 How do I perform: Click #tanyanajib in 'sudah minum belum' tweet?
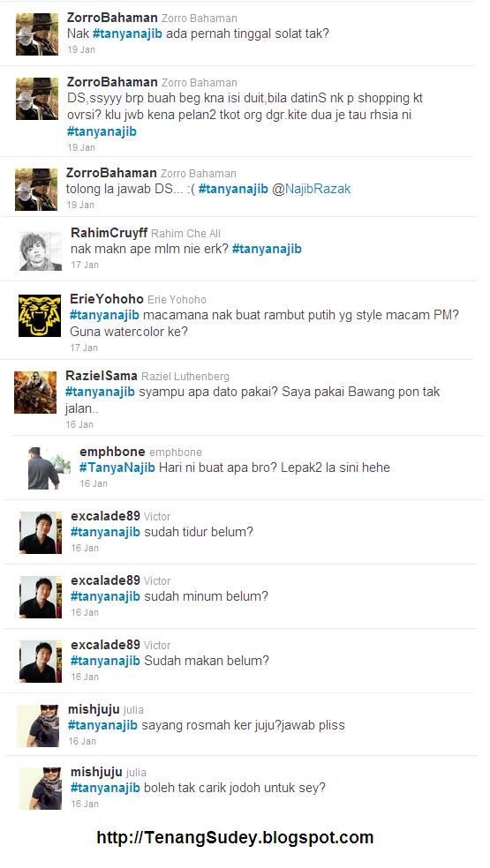tap(105, 596)
